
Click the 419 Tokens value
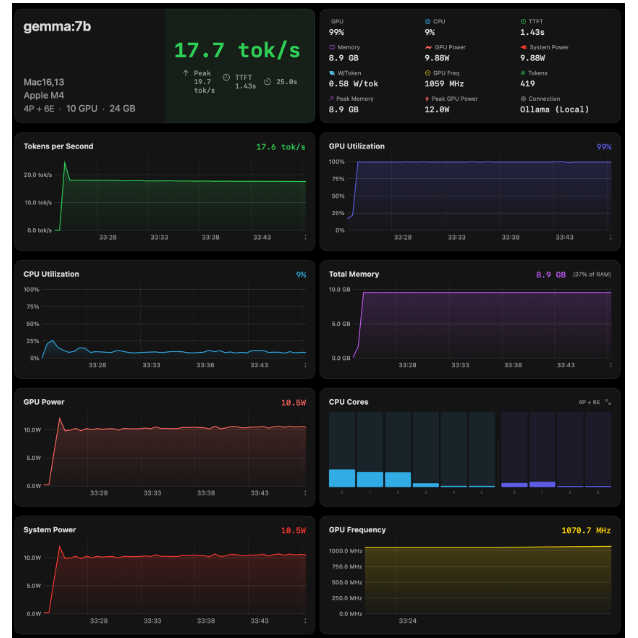[x=527, y=84]
